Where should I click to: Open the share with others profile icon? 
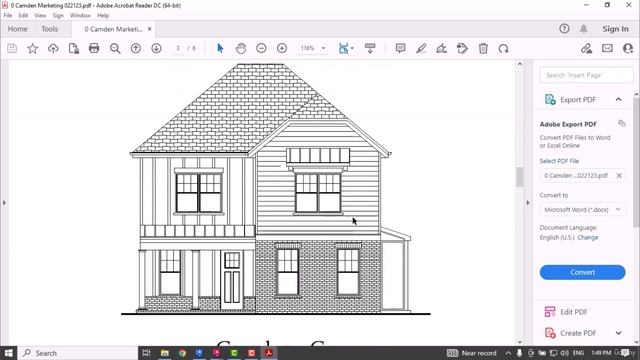tap(628, 48)
